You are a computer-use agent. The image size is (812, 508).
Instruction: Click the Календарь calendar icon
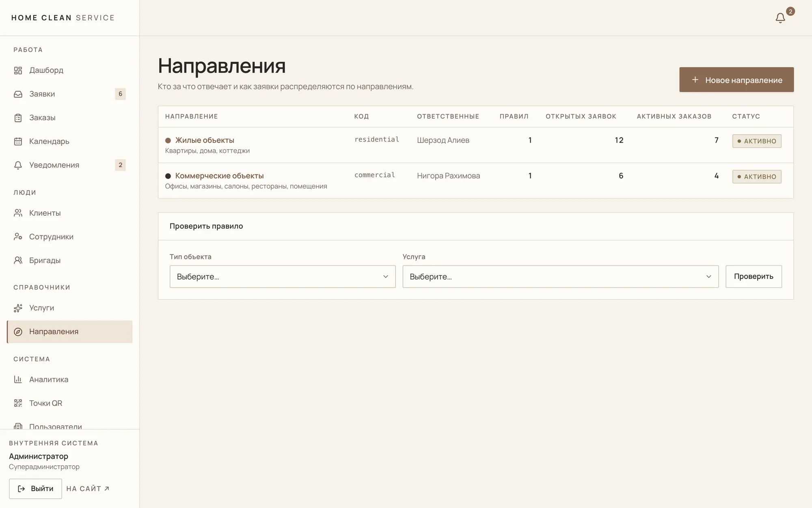click(18, 141)
